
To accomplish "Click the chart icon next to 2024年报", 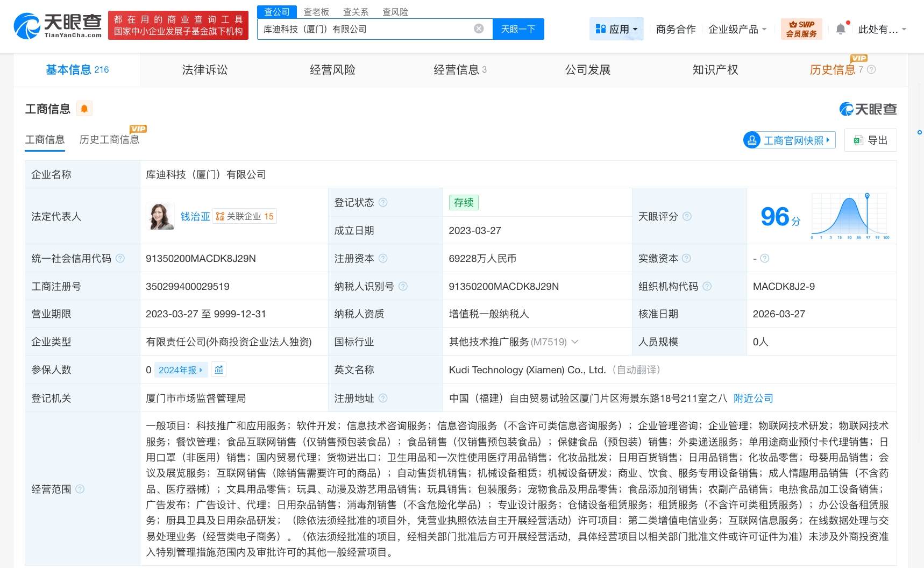I will (x=219, y=370).
